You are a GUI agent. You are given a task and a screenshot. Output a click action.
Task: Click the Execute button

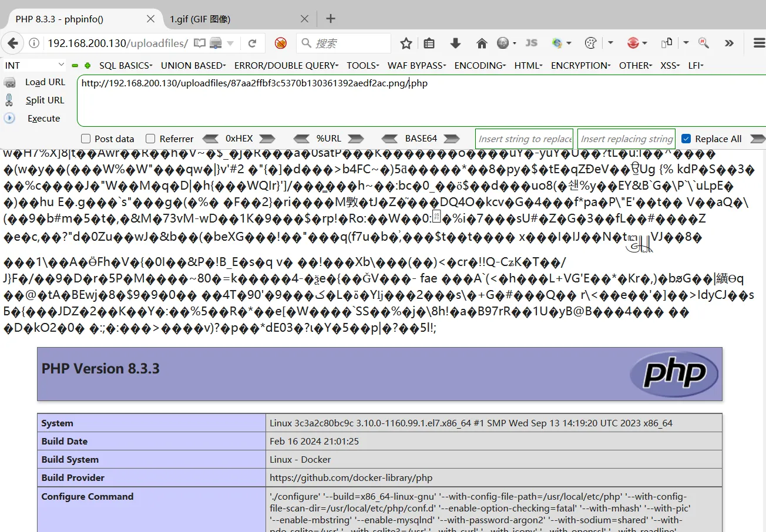[43, 118]
